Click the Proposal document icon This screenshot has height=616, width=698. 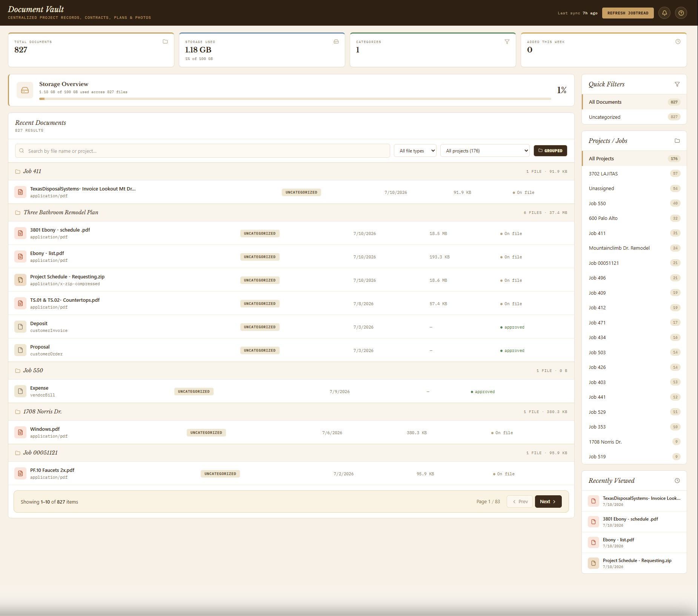coord(20,350)
